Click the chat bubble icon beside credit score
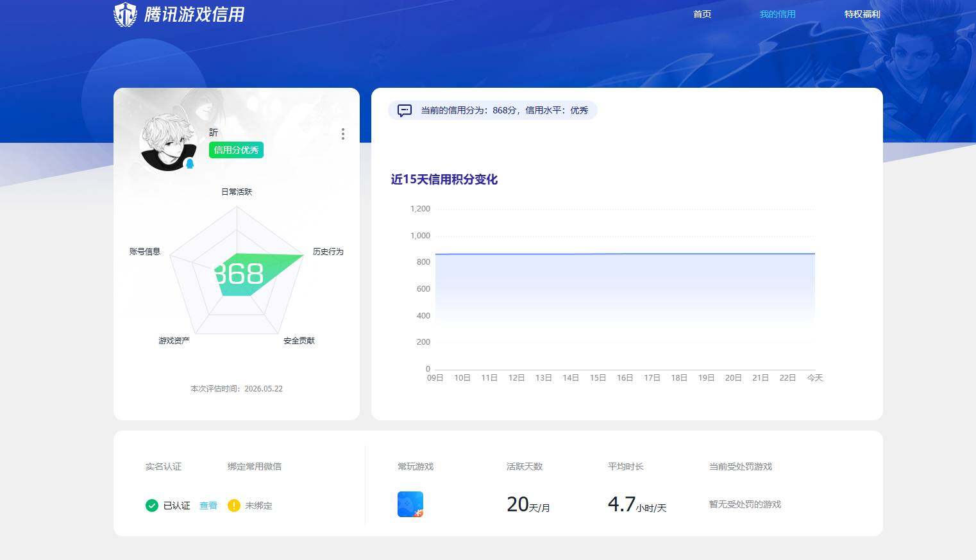 [405, 110]
